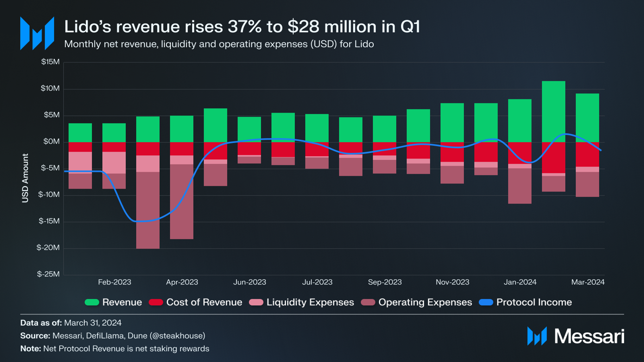This screenshot has width=644, height=362.
Task: Click the 'Source: Messari, DefiLlama, Dune' line
Action: (x=113, y=336)
